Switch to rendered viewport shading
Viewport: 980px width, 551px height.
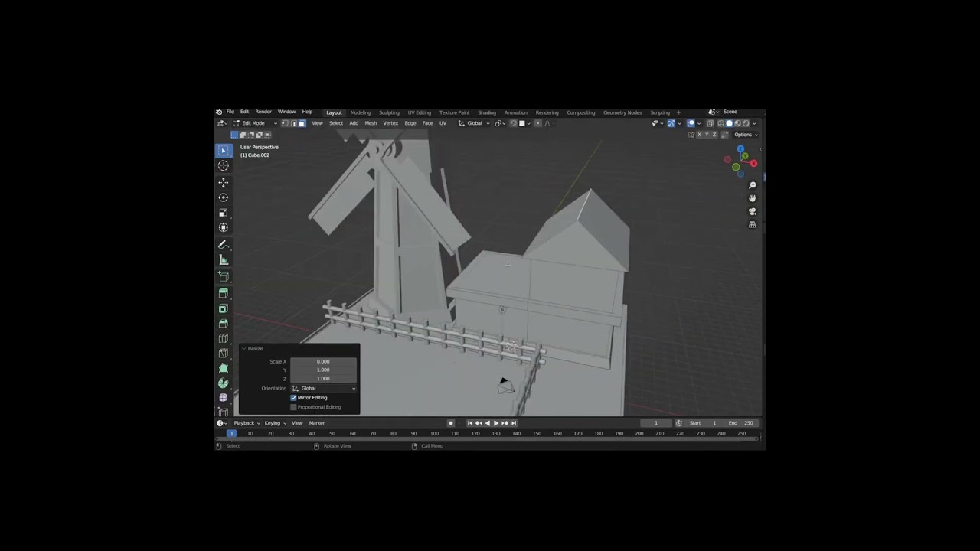coord(746,123)
